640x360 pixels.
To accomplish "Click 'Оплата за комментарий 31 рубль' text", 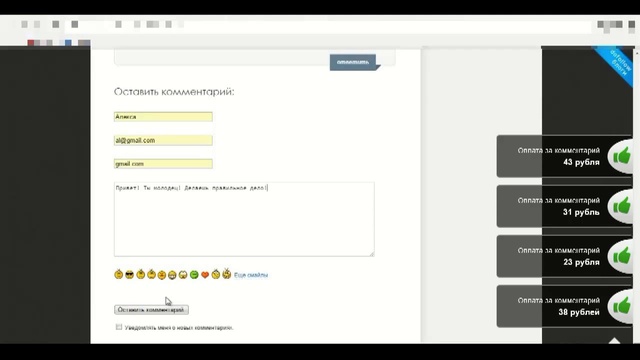I will tap(559, 207).
